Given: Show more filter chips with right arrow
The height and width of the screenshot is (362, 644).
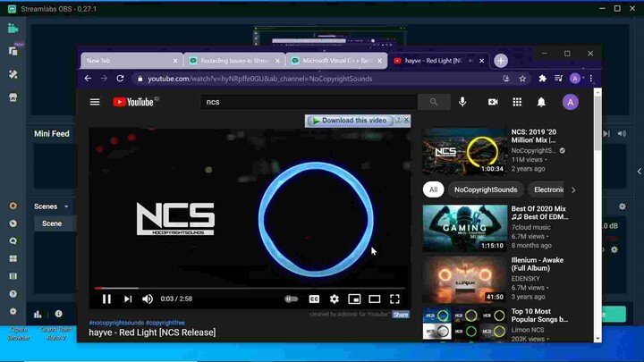Looking at the screenshot, I should 573,190.
